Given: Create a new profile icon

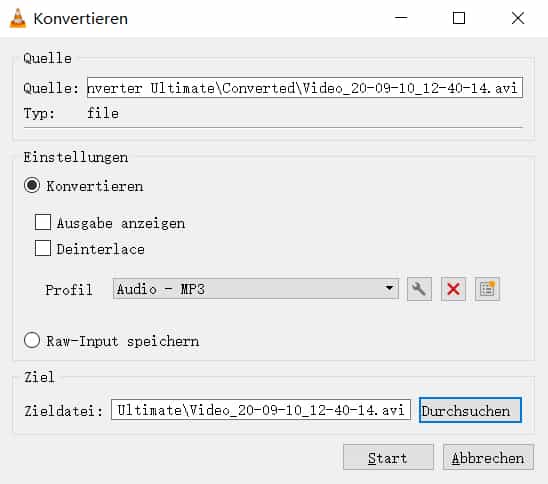Looking at the screenshot, I should pos(487,289).
